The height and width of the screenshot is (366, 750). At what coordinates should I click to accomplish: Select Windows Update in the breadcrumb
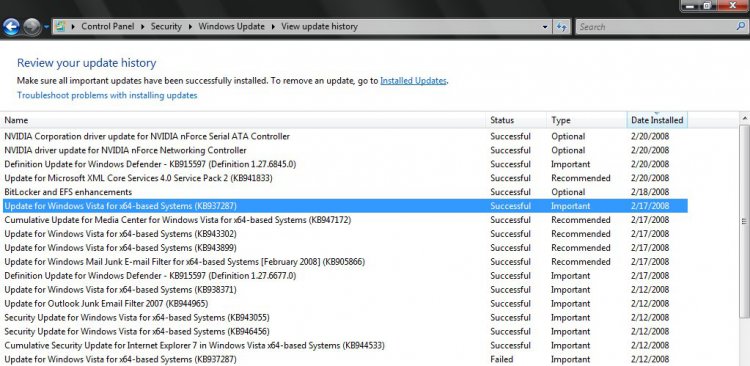coord(232,27)
